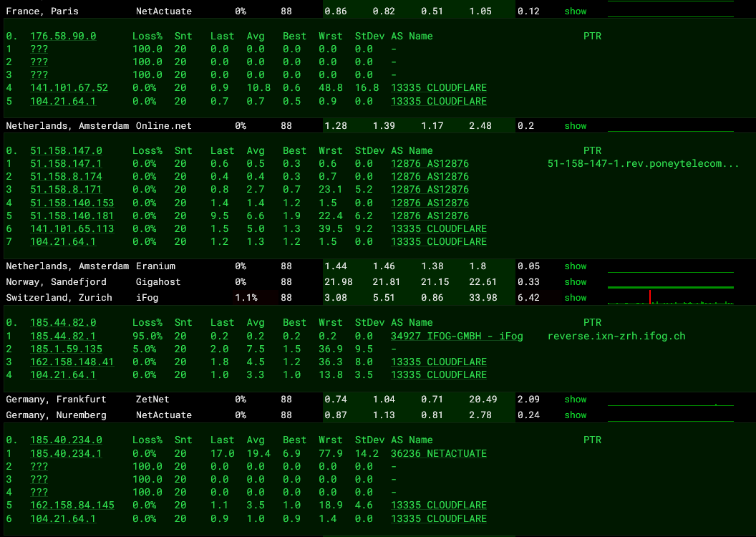The height and width of the screenshot is (537, 756).
Task: Open 104.21.64.1 at hop 5
Action: coord(63,101)
